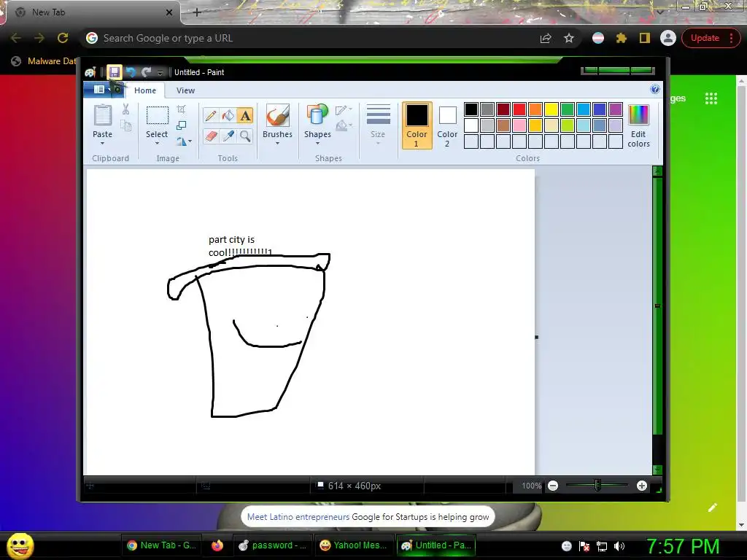Open Customize Quick Access Toolbar dropdown
This screenshot has height=560, width=747.
point(160,73)
